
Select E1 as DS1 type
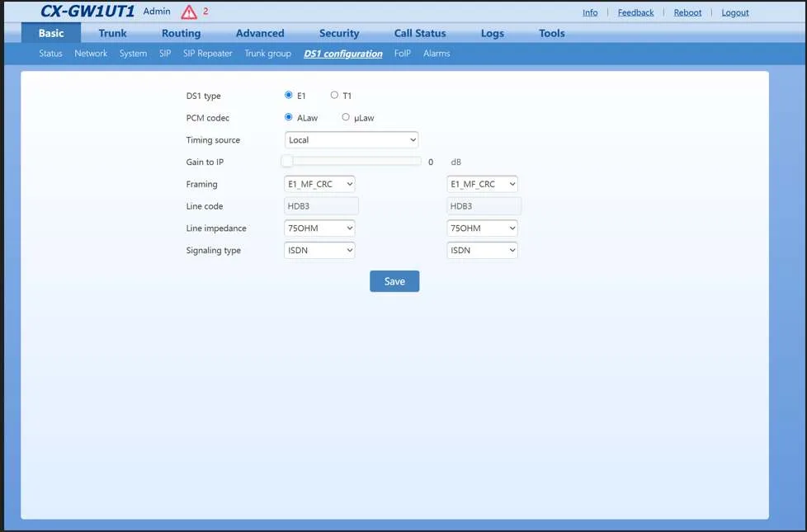click(289, 95)
